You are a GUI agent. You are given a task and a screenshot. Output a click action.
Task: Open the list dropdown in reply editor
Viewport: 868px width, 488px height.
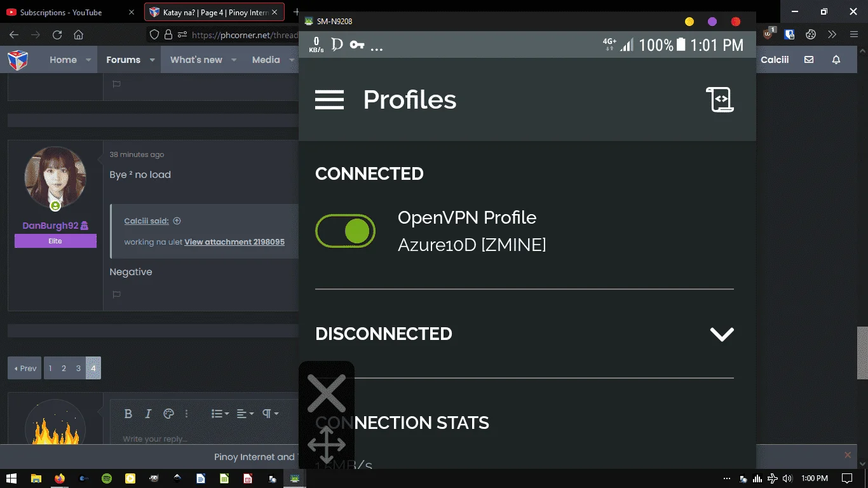click(x=220, y=414)
